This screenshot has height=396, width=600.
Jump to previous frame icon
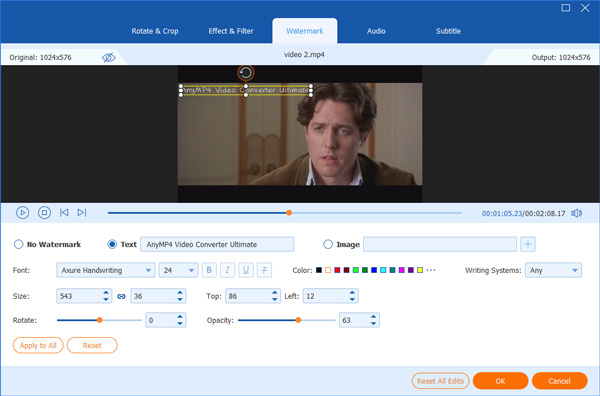(x=64, y=212)
